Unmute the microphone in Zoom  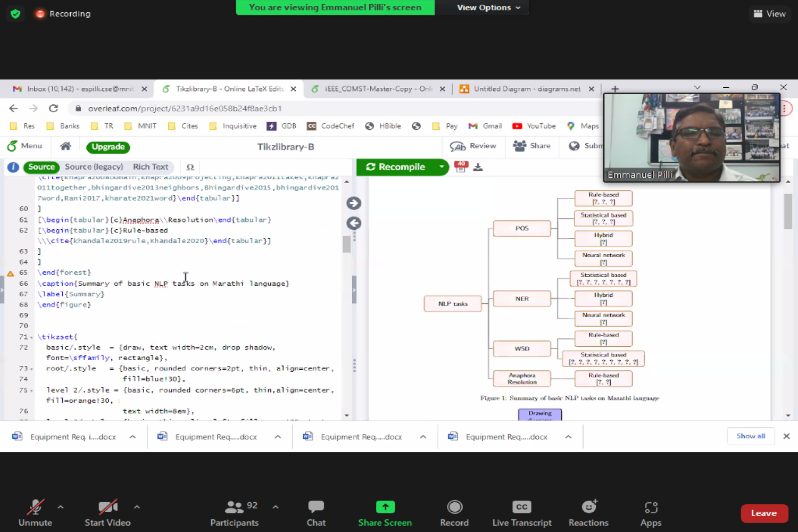(x=35, y=513)
